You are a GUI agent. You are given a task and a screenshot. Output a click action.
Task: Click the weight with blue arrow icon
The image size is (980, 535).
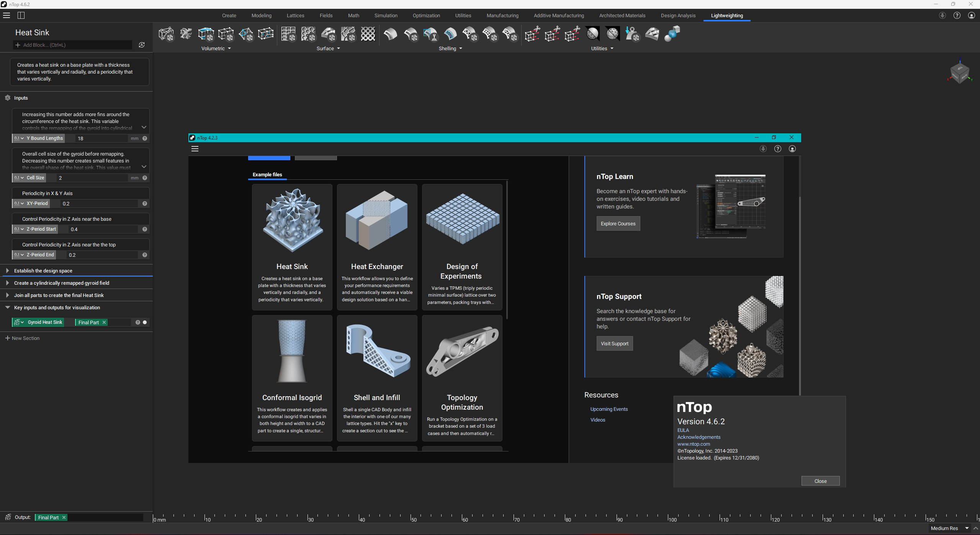(x=632, y=34)
